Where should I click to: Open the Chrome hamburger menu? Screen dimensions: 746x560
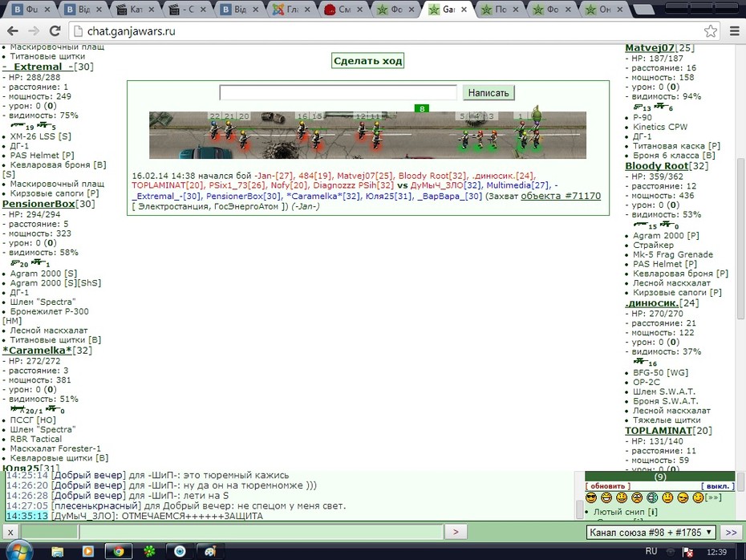coord(734,31)
